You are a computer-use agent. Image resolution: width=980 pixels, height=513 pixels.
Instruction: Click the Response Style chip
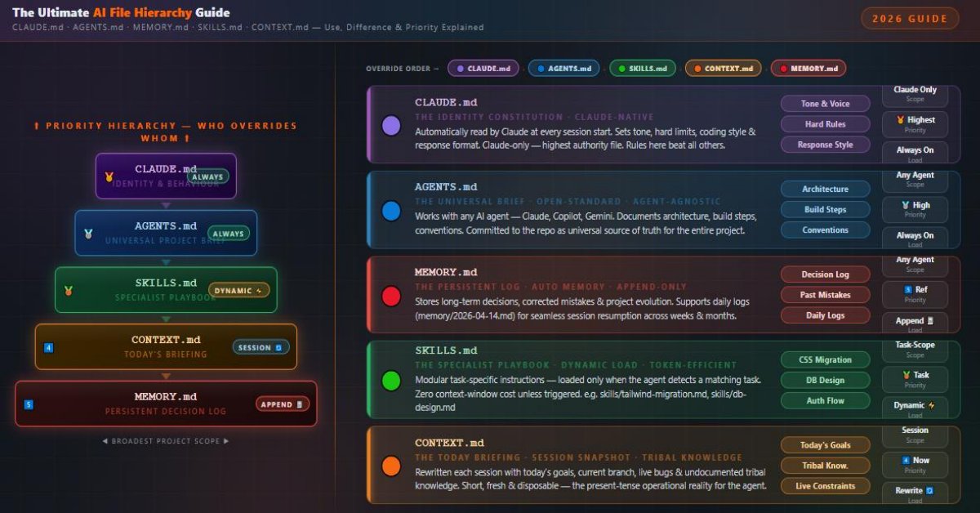point(825,145)
